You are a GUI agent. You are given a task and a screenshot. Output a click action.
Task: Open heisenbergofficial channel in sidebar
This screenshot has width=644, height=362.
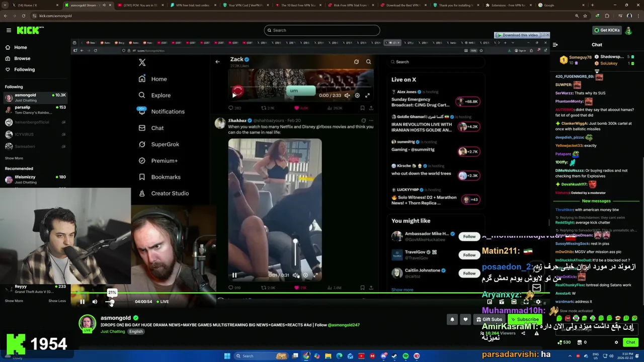35,122
